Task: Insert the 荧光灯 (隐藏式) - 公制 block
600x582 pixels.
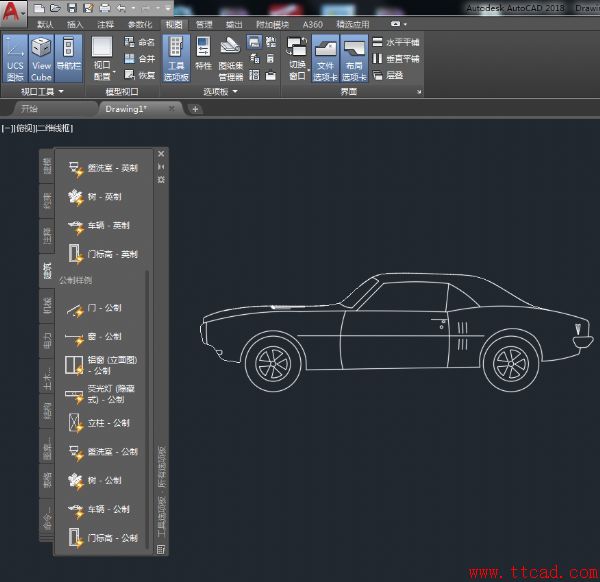Action: [100, 394]
